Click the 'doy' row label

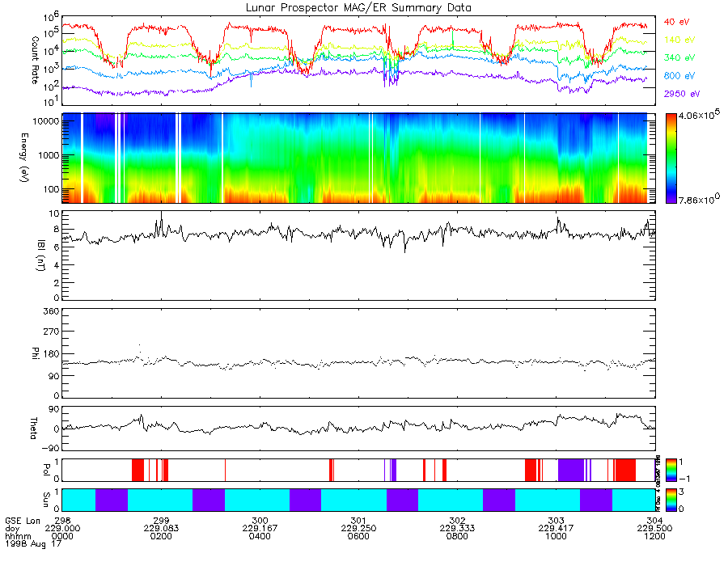(x=12, y=529)
